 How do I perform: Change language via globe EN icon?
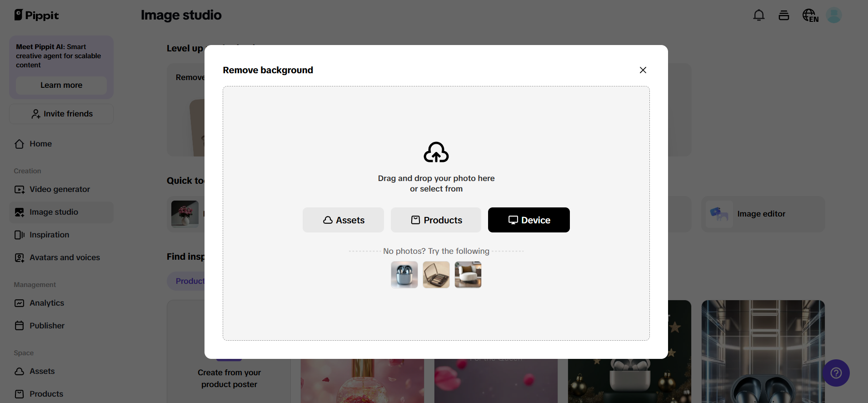[810, 15]
